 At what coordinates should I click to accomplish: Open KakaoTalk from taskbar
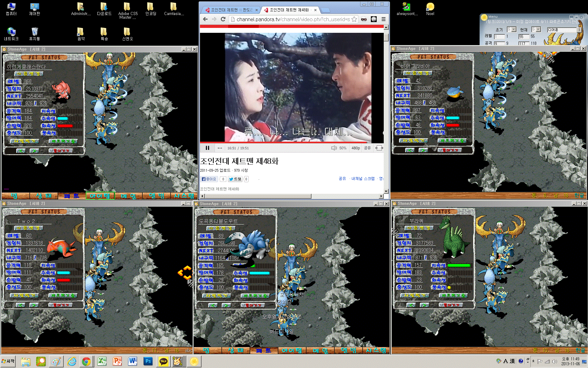(x=163, y=362)
